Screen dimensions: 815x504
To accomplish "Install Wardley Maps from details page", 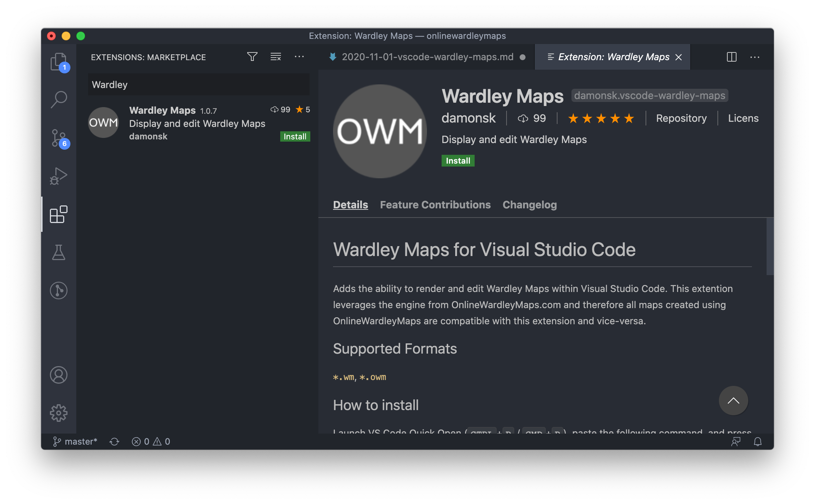I will 458,161.
